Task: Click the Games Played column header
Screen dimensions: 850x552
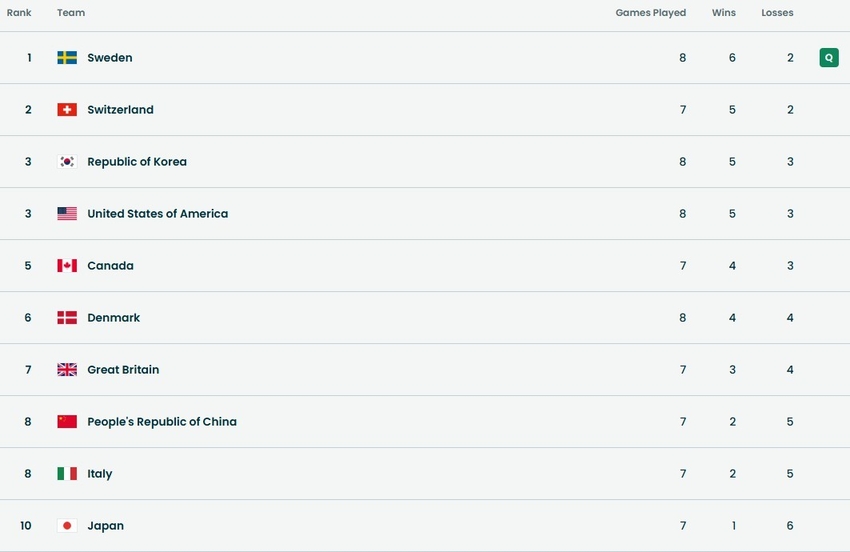Action: click(650, 13)
